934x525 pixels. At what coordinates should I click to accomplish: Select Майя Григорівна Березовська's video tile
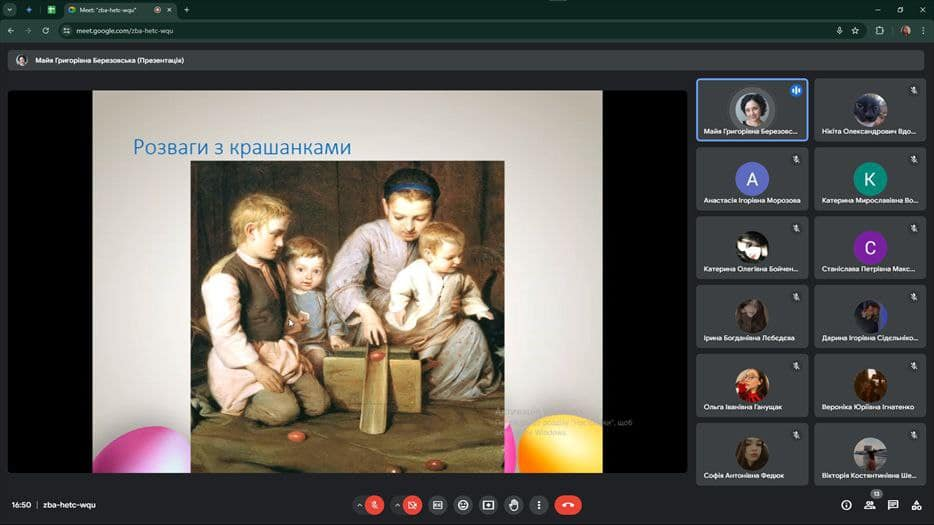pyautogui.click(x=751, y=110)
